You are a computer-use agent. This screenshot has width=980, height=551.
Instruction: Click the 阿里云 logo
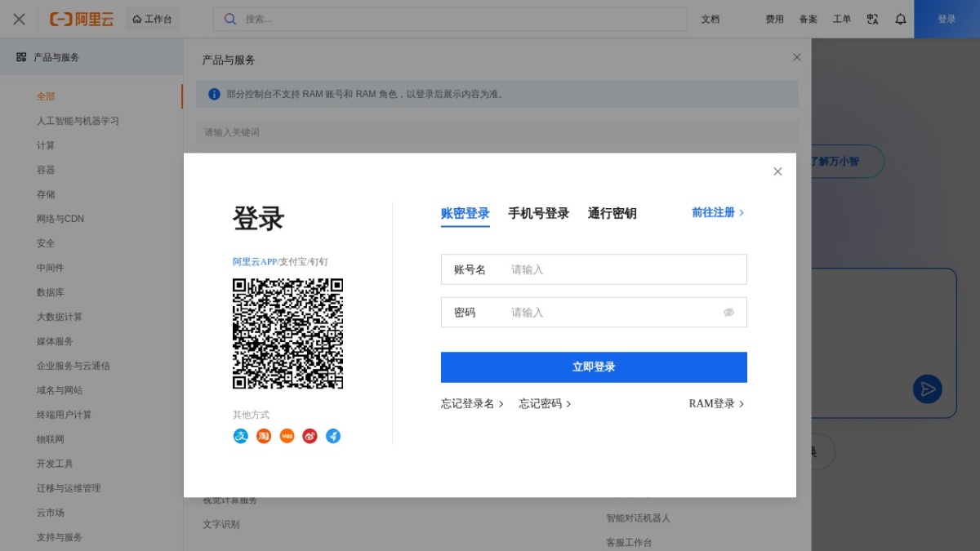[x=82, y=19]
